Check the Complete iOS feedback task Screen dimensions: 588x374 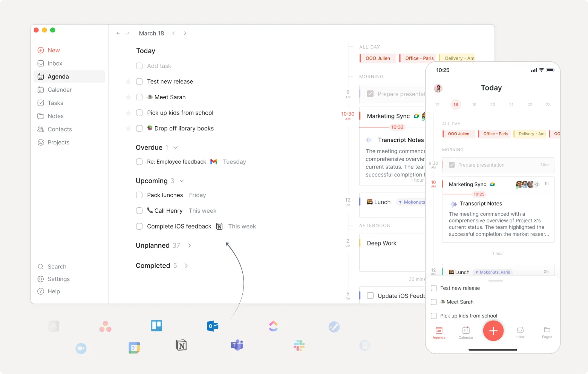click(x=139, y=227)
